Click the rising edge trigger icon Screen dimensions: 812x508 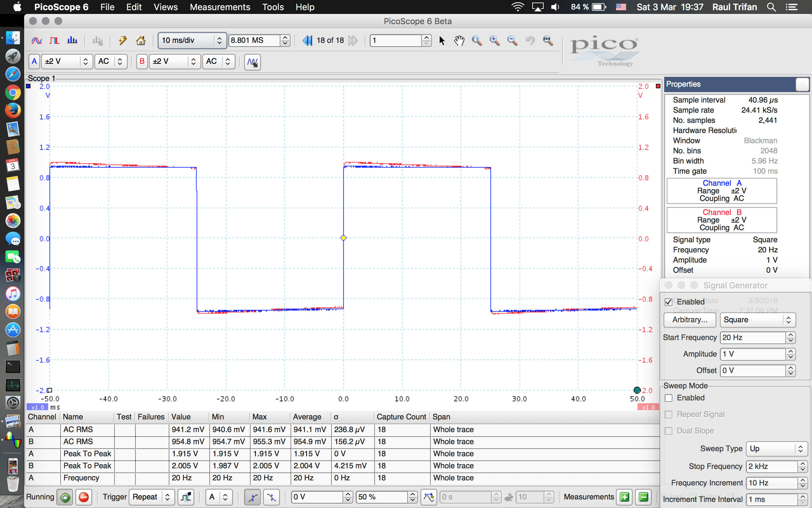pos(252,497)
